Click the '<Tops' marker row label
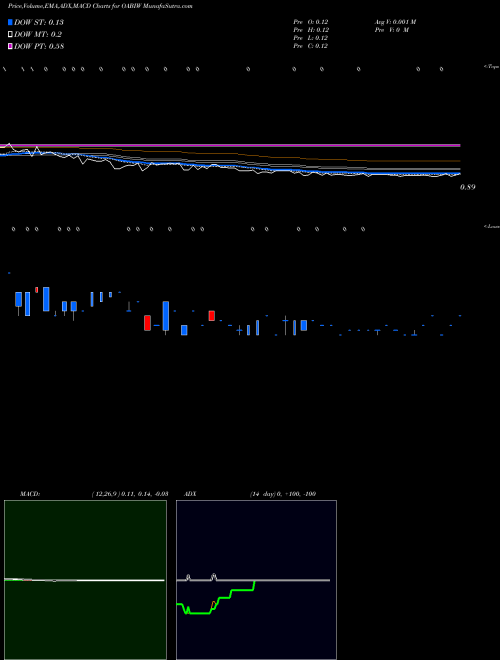Screen dimensions: 500x660 (x=492, y=67)
